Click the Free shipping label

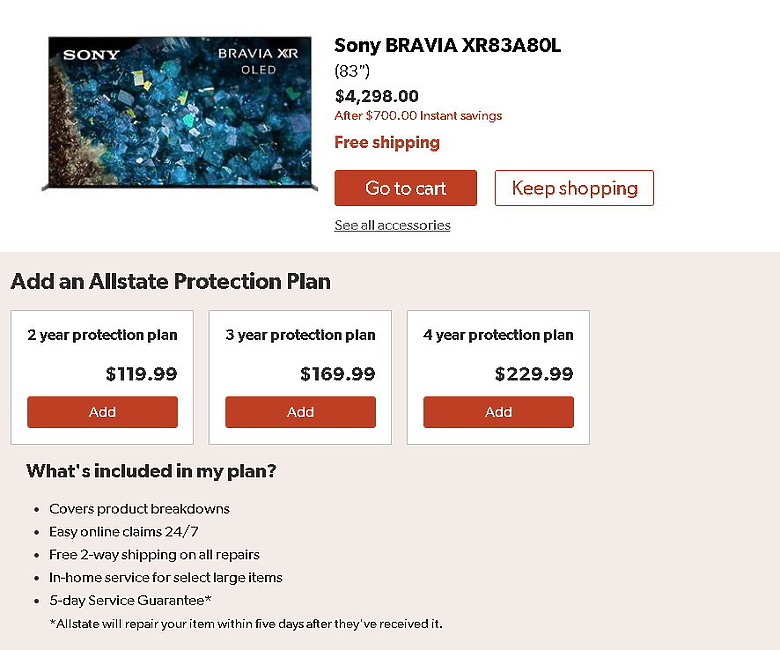click(387, 143)
